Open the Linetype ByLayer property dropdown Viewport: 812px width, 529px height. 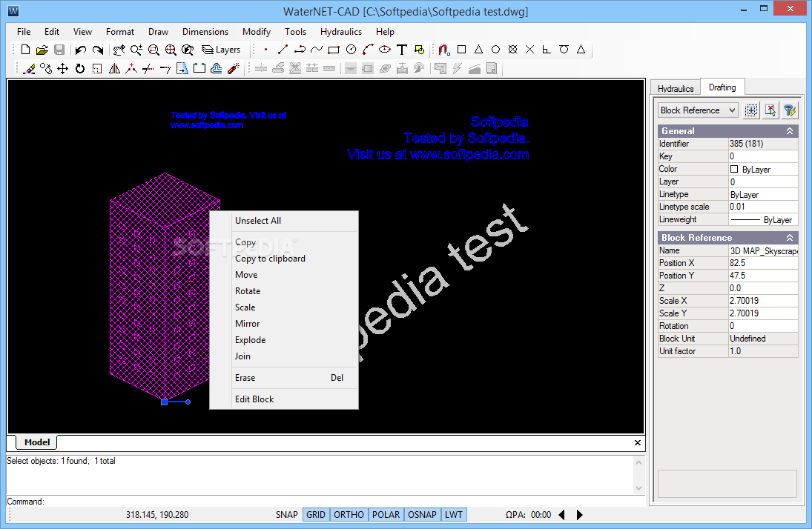[763, 195]
